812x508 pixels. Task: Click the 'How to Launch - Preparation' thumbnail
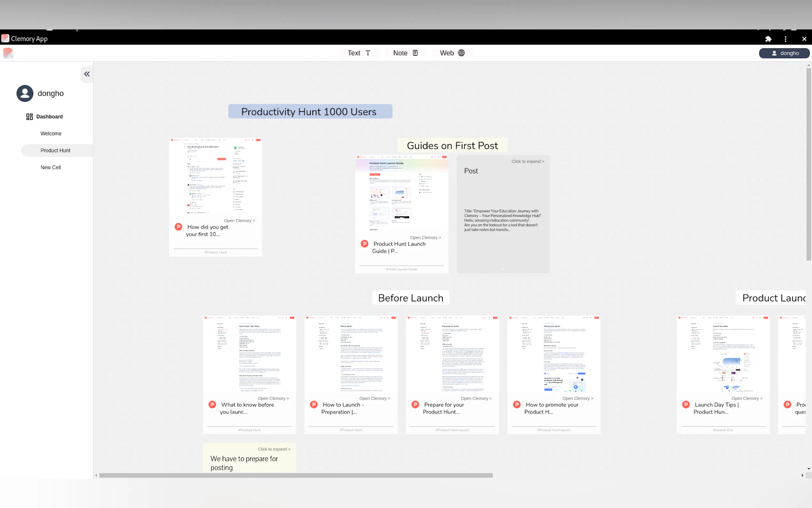point(351,354)
